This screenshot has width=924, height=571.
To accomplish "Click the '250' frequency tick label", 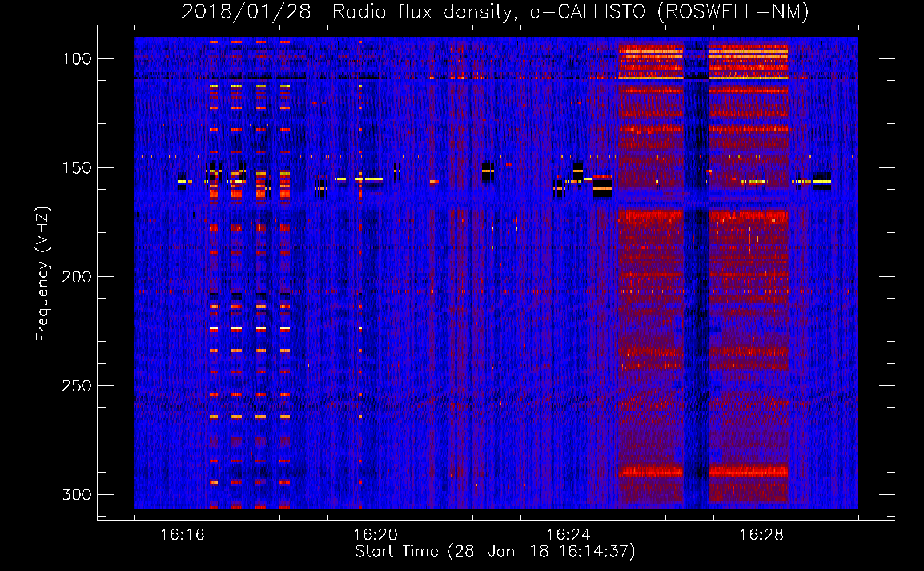I will click(x=76, y=386).
